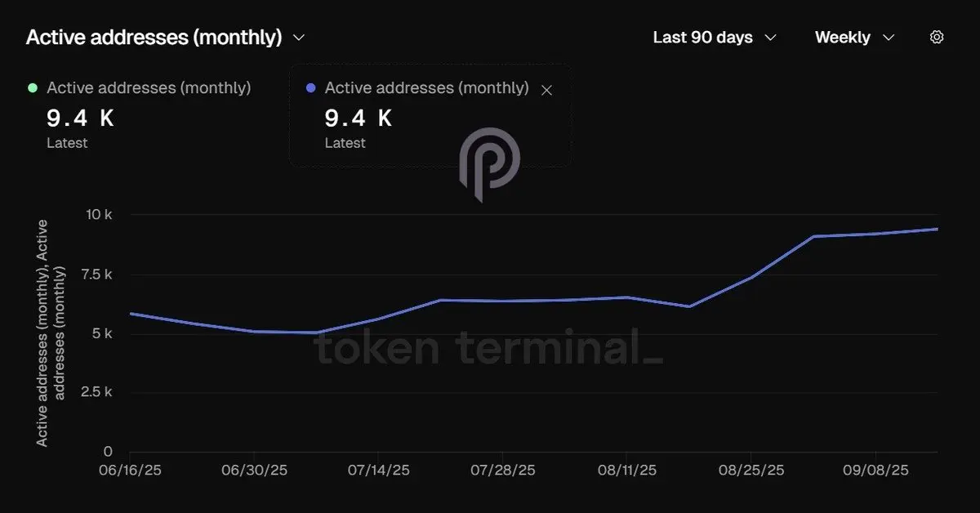980x513 pixels.
Task: Remove the second Active addresses metric
Action: (547, 91)
